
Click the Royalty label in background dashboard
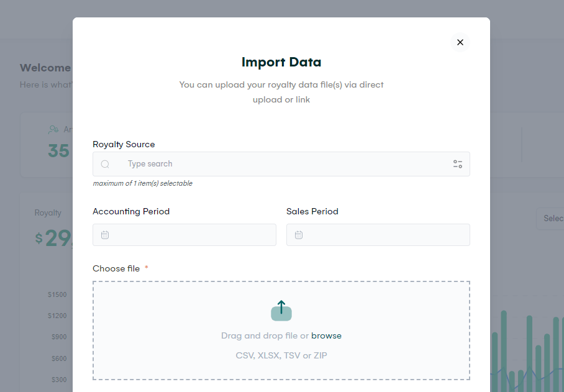click(x=48, y=213)
